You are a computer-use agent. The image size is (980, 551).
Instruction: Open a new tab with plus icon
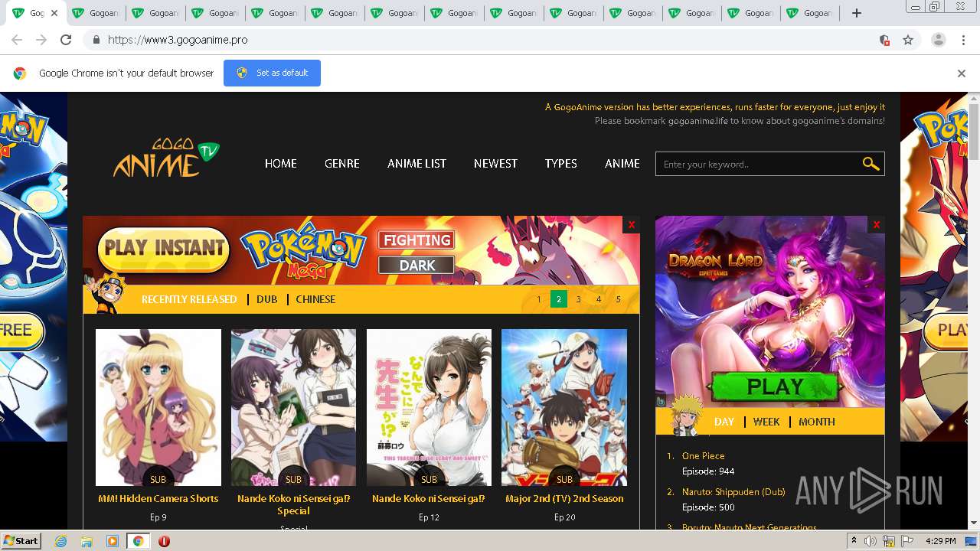pyautogui.click(x=857, y=13)
